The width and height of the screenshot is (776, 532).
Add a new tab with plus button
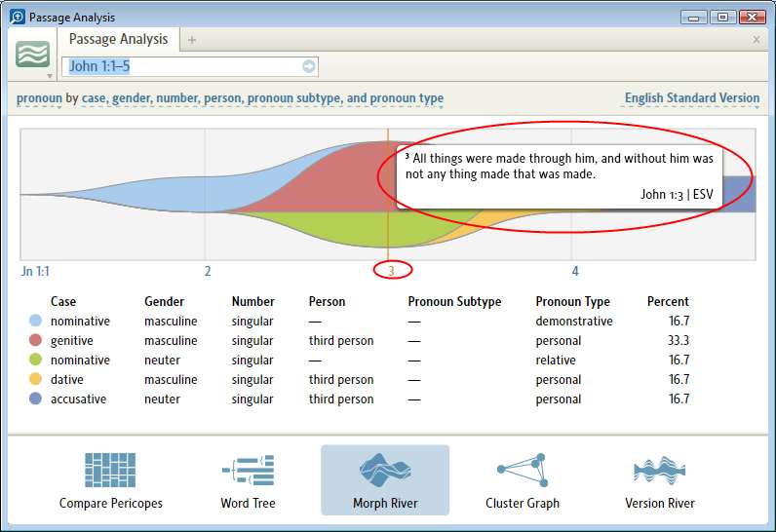(x=192, y=40)
